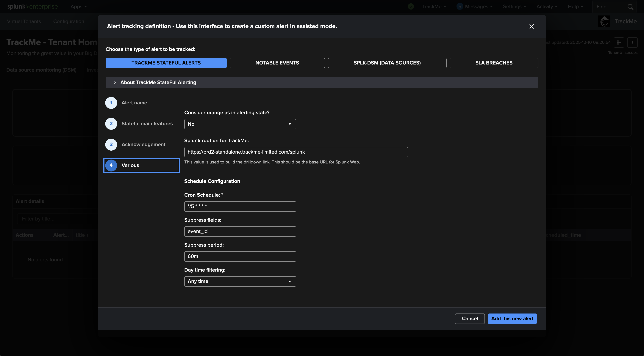Click the TrackMe logo icon top right

604,21
